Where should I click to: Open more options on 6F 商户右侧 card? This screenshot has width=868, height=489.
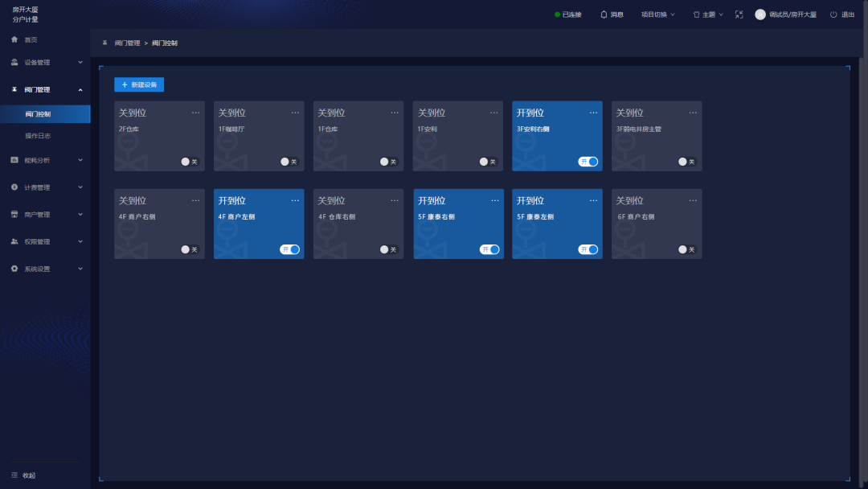(693, 200)
